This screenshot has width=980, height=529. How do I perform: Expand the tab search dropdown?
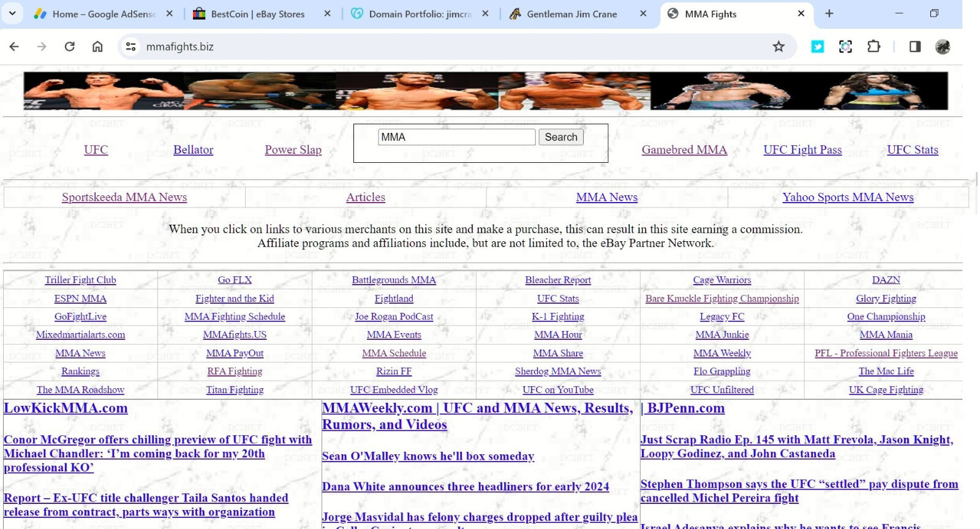pyautogui.click(x=12, y=13)
